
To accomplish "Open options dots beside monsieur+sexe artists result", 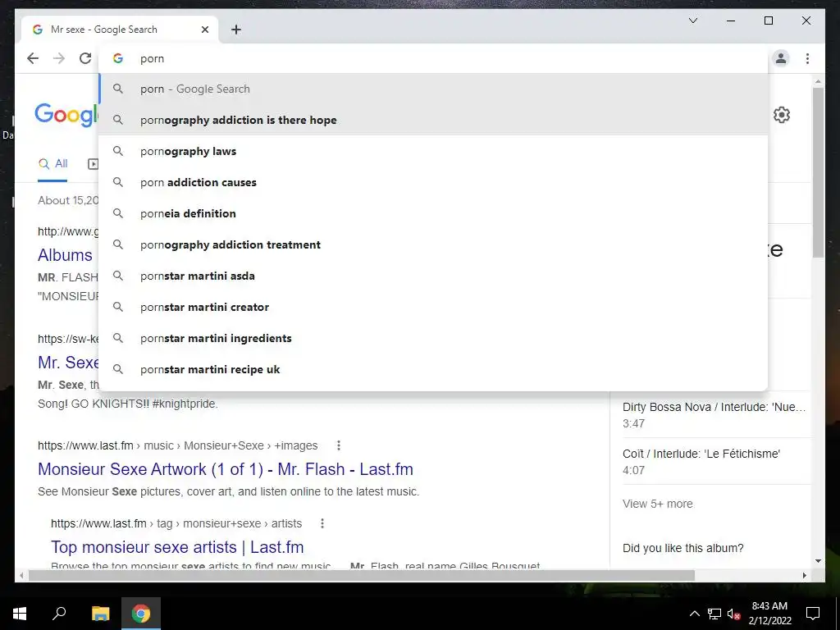I will (x=322, y=523).
